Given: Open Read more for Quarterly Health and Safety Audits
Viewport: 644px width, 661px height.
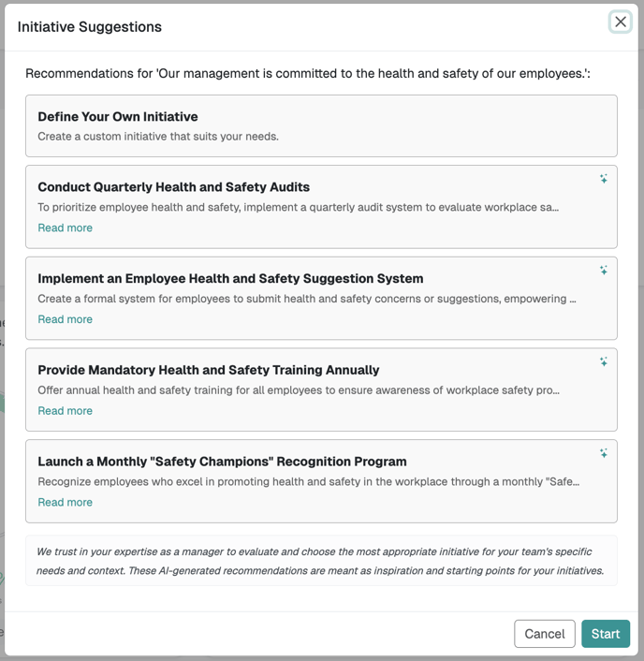Looking at the screenshot, I should point(65,228).
